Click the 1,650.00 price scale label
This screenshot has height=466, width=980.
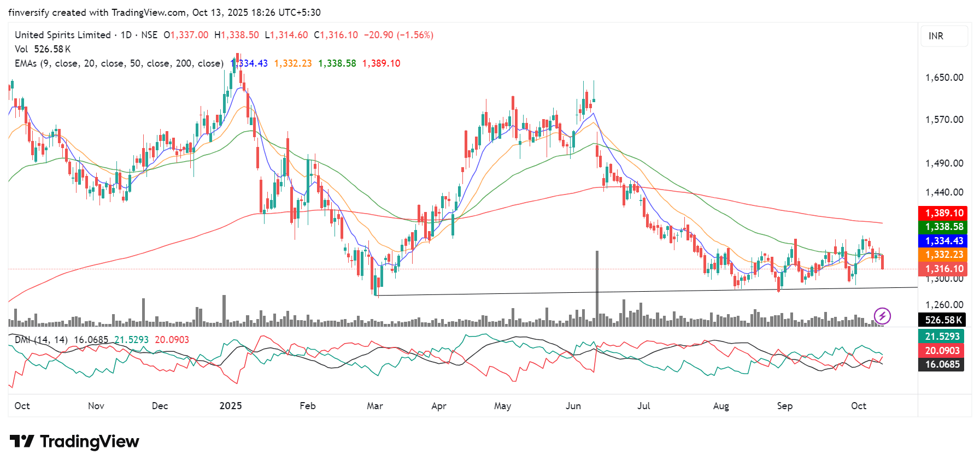click(944, 78)
